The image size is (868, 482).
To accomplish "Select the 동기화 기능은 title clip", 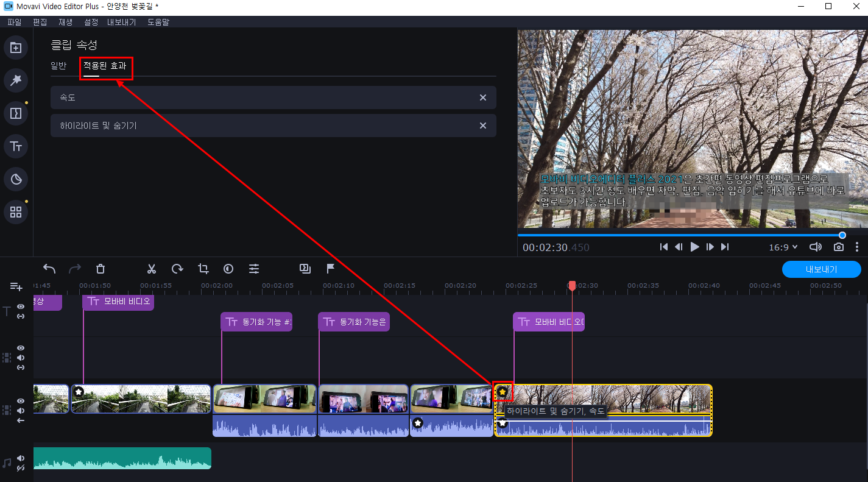I will pyautogui.click(x=354, y=322).
